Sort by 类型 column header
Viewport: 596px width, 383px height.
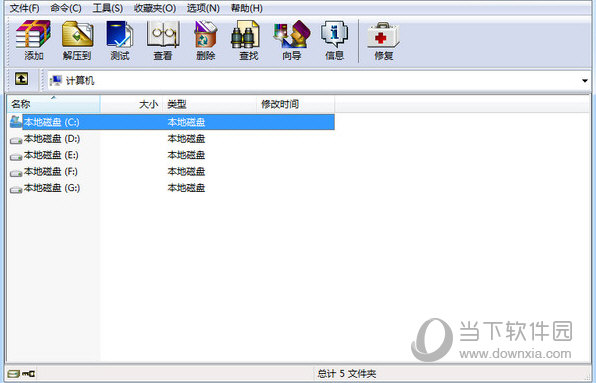click(210, 104)
